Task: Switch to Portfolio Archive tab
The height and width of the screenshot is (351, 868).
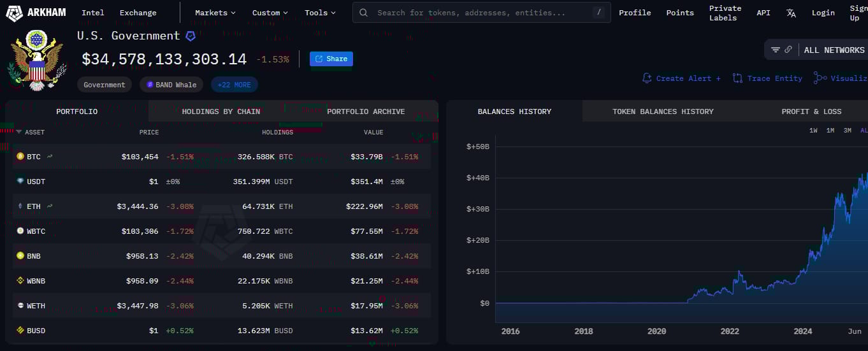Action: point(366,111)
